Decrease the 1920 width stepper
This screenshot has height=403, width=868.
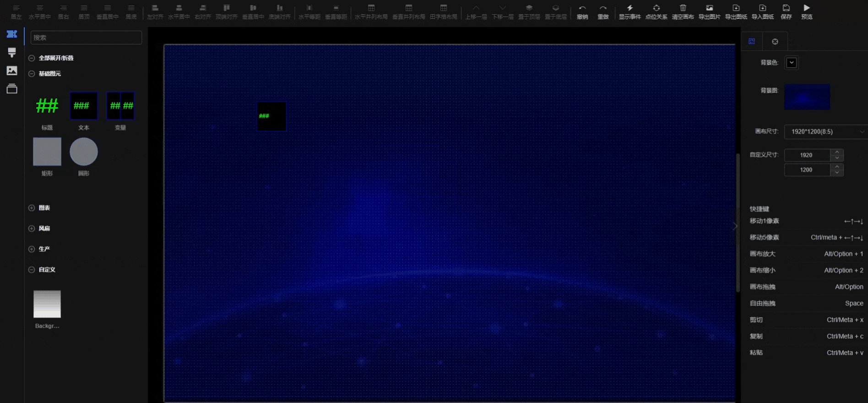coord(837,158)
